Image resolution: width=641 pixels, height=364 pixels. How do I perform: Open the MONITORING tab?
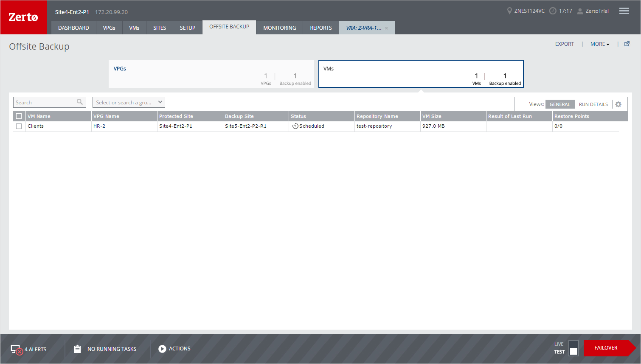(x=280, y=28)
